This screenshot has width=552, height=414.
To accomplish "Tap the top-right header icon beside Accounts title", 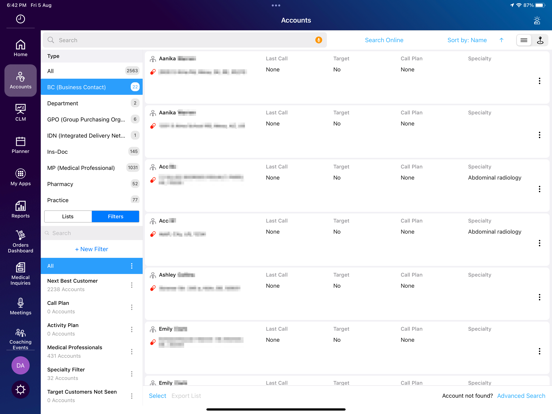I will [537, 20].
